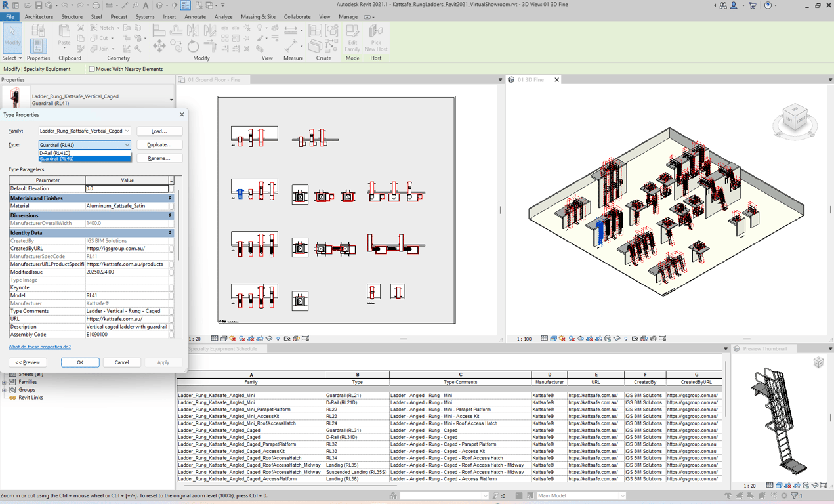The width and height of the screenshot is (834, 504).
Task: Open the Autodesk App Store cart icon
Action: coord(753,5)
